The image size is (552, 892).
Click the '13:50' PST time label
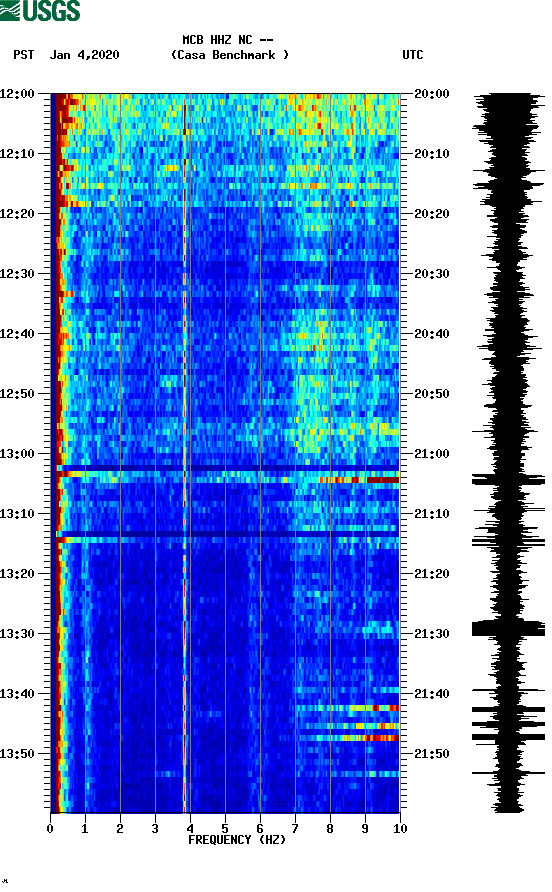tap(18, 754)
